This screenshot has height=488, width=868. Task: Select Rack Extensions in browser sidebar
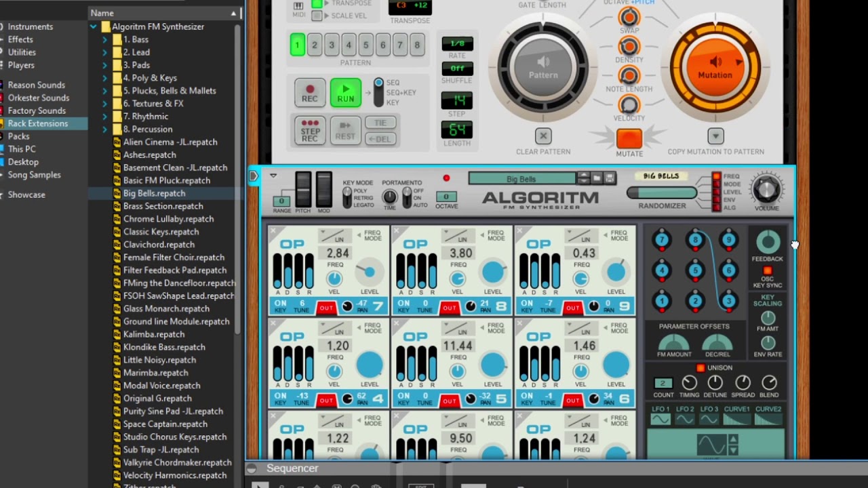click(38, 123)
